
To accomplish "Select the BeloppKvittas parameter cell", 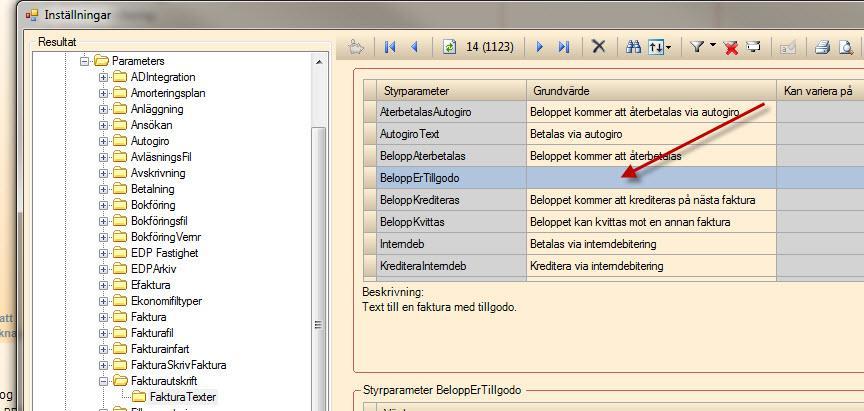I will [451, 222].
